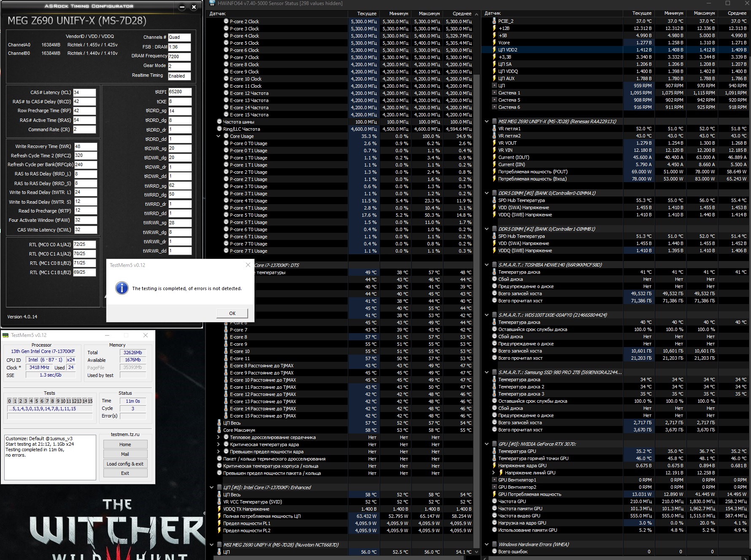The height and width of the screenshot is (560, 751).
Task: Click the Refresh Cycle Time 2 (tRFC2) field
Action: tap(86, 156)
